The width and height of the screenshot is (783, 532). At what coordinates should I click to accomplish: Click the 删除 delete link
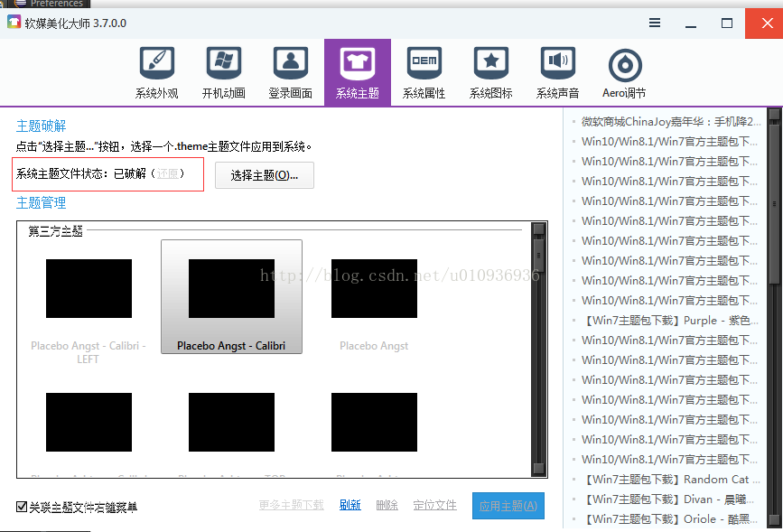pyautogui.click(x=387, y=505)
